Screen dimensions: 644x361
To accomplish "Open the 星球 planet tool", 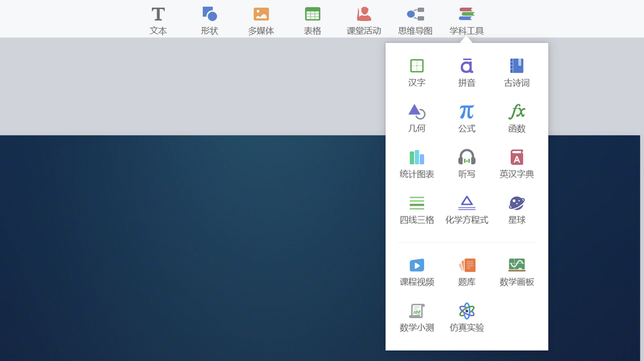I will coord(517,210).
